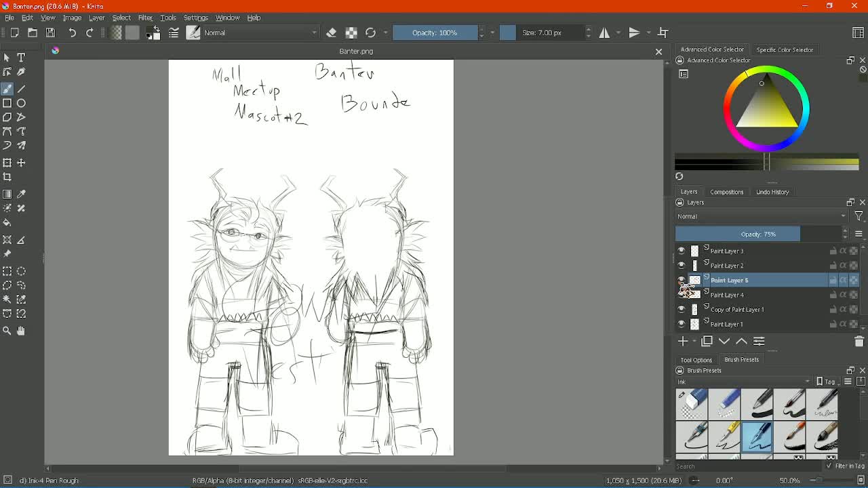Viewport: 868px width, 488px height.
Task: Select the Gradient tool
Action: [7, 194]
